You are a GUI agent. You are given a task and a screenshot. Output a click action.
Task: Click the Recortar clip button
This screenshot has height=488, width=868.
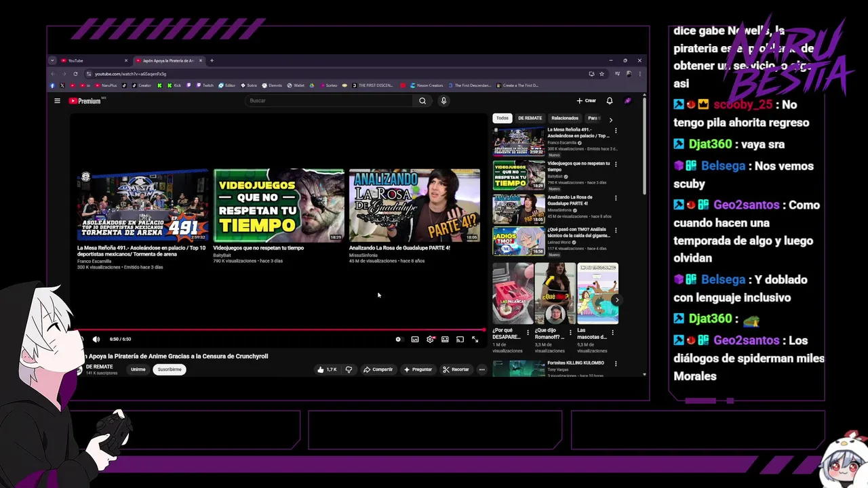(456, 369)
